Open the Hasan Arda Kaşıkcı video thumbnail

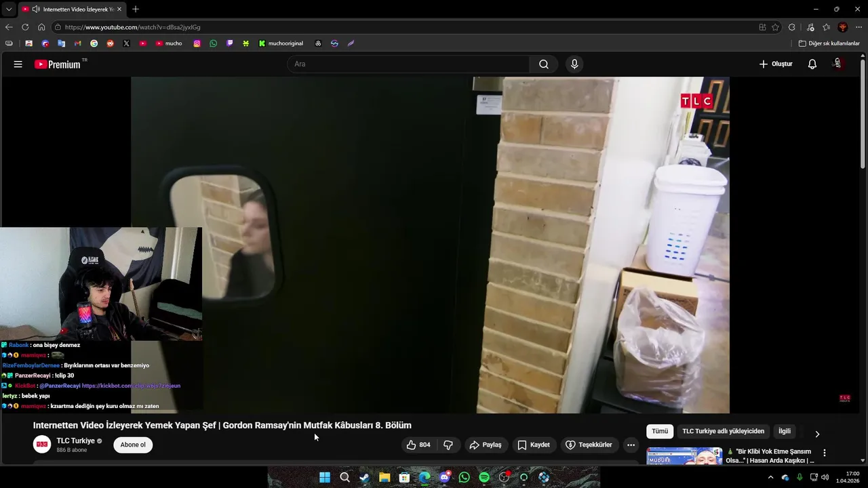pyautogui.click(x=684, y=456)
